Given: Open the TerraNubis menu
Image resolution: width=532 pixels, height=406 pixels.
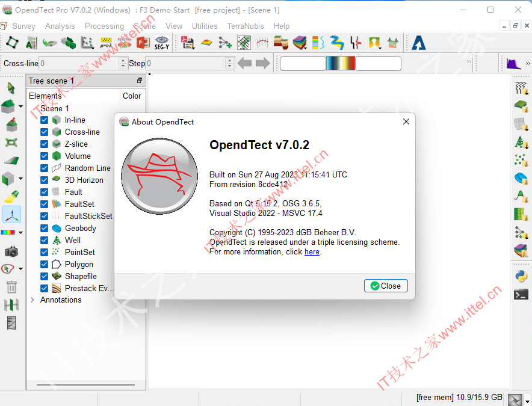Looking at the screenshot, I should pyautogui.click(x=246, y=26).
